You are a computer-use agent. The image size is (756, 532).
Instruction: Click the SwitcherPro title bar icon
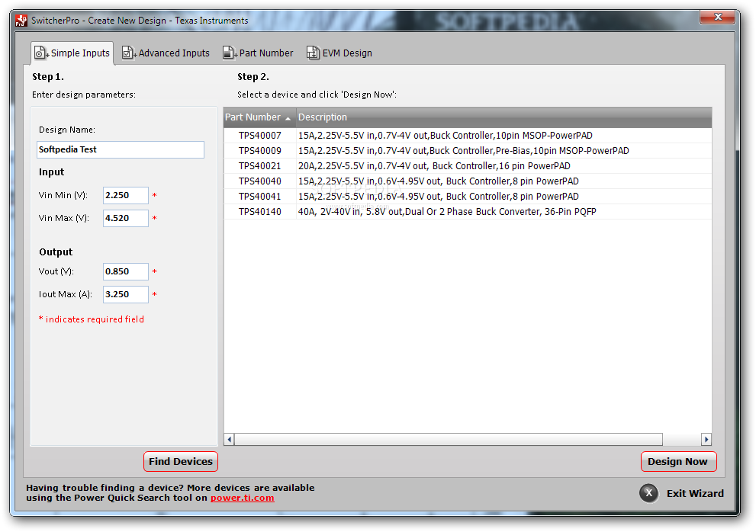pyautogui.click(x=21, y=21)
